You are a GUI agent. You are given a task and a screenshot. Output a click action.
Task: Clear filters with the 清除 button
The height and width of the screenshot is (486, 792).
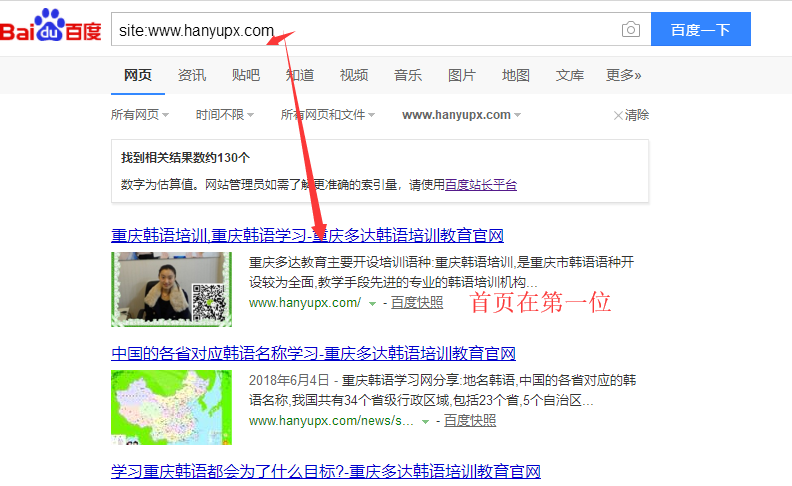631,115
